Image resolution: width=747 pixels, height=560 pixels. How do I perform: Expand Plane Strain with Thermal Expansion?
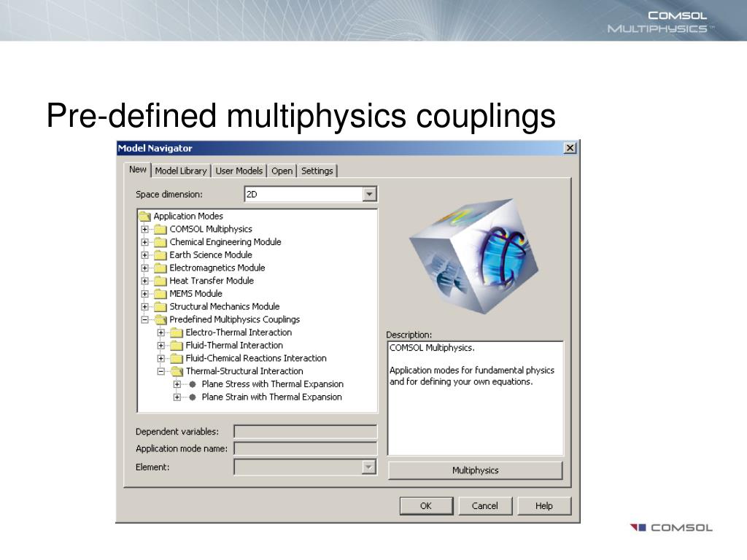coord(177,397)
